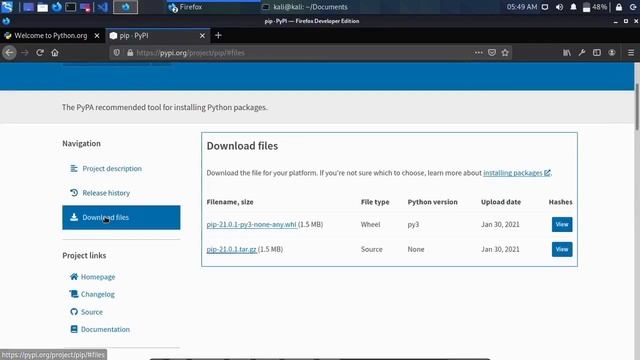This screenshot has height=360, width=640.
Task: Close the Welcome to Python.org tab
Action: (x=97, y=36)
